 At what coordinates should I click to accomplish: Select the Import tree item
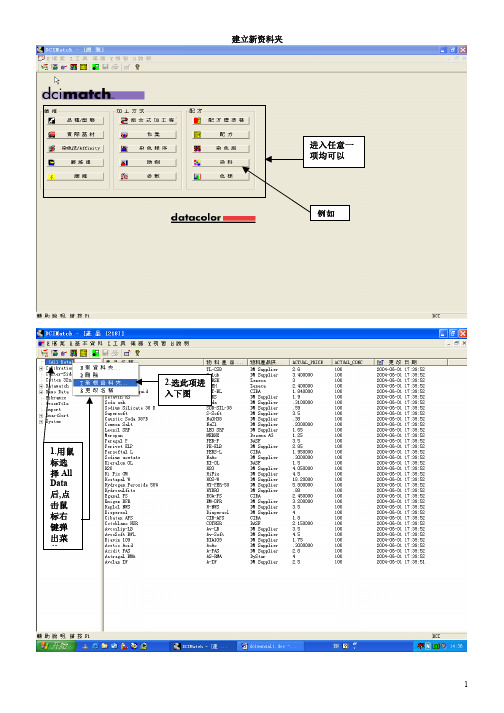(x=53, y=410)
